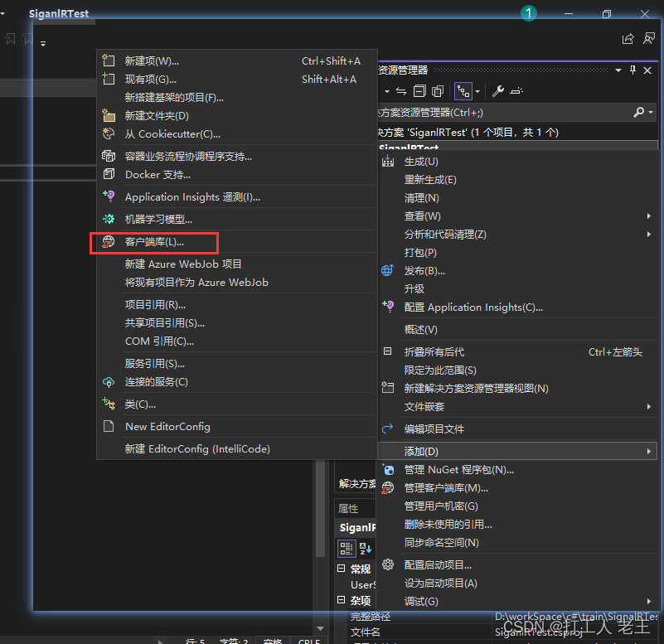Viewport: 664px width, 644px height.
Task: Click show all files icon
Action: point(438,91)
